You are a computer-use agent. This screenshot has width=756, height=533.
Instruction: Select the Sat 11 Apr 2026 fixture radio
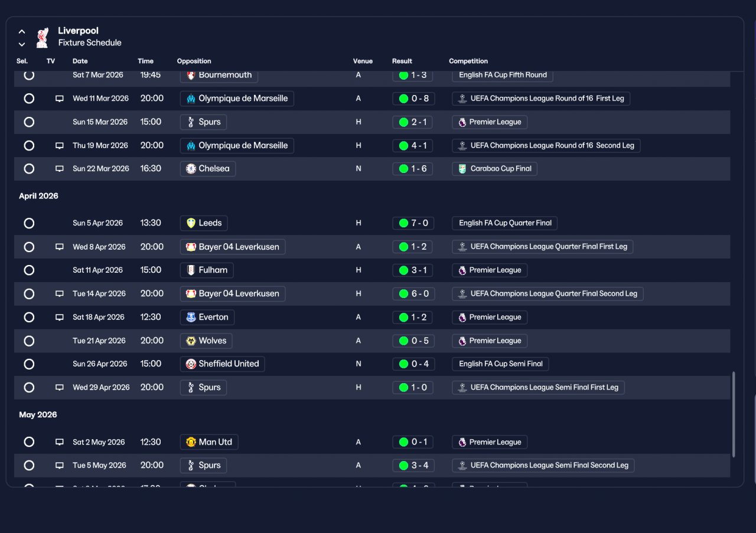(x=29, y=270)
